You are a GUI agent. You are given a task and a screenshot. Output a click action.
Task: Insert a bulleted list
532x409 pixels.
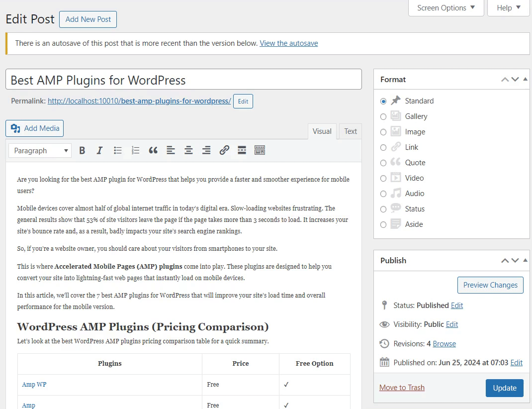118,150
